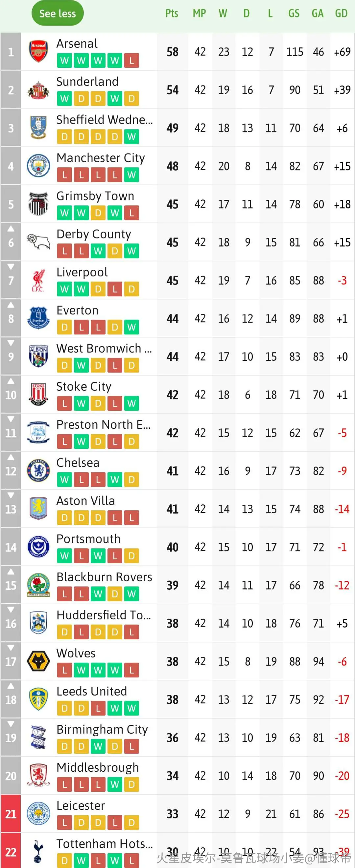The height and width of the screenshot is (868, 355).
Task: Select the Manchester City crest icon
Action: tap(38, 166)
